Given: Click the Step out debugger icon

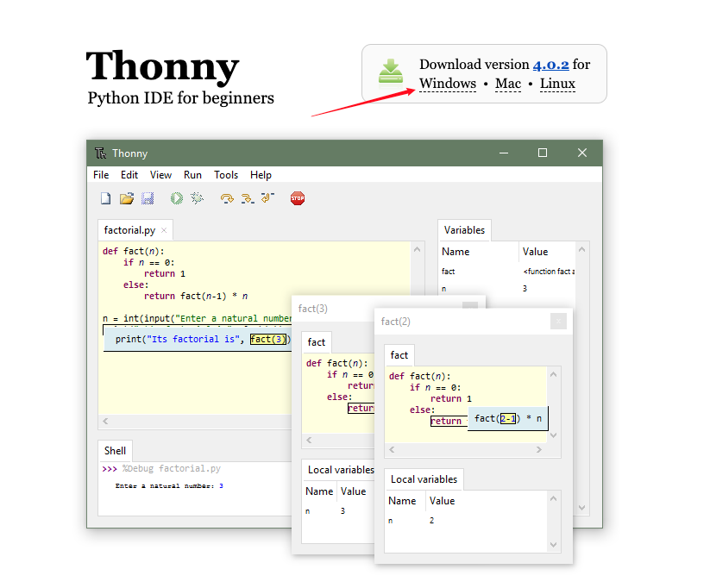Looking at the screenshot, I should coord(267,198).
